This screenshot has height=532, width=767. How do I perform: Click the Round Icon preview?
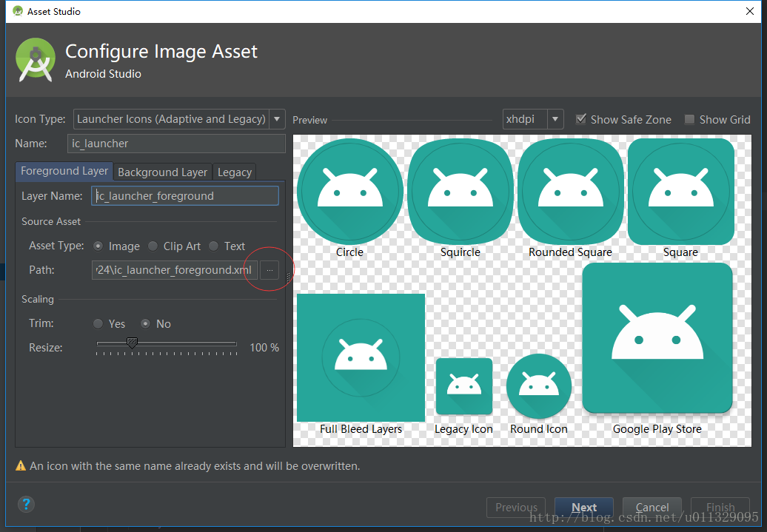[x=538, y=386]
